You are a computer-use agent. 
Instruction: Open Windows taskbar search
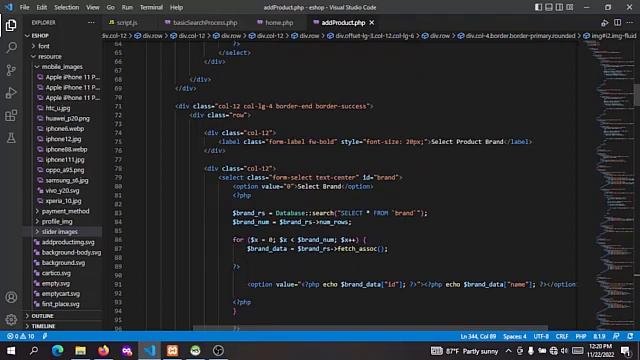tap(34, 351)
